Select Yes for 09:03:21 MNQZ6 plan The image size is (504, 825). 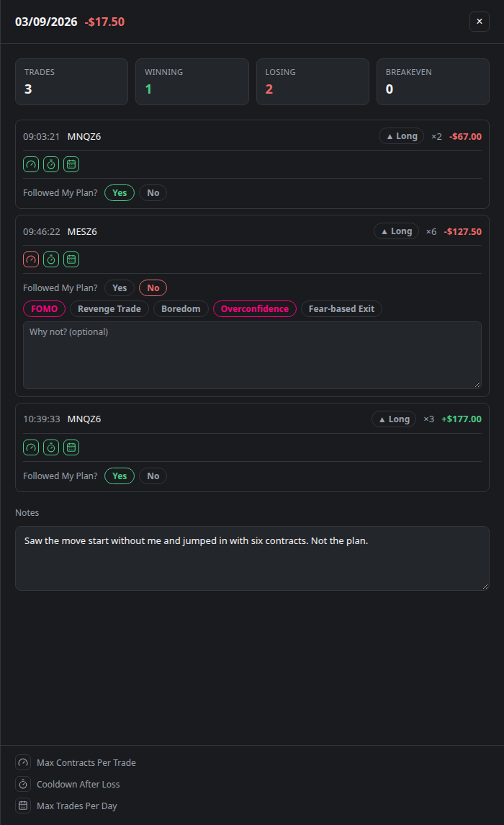[x=120, y=193]
